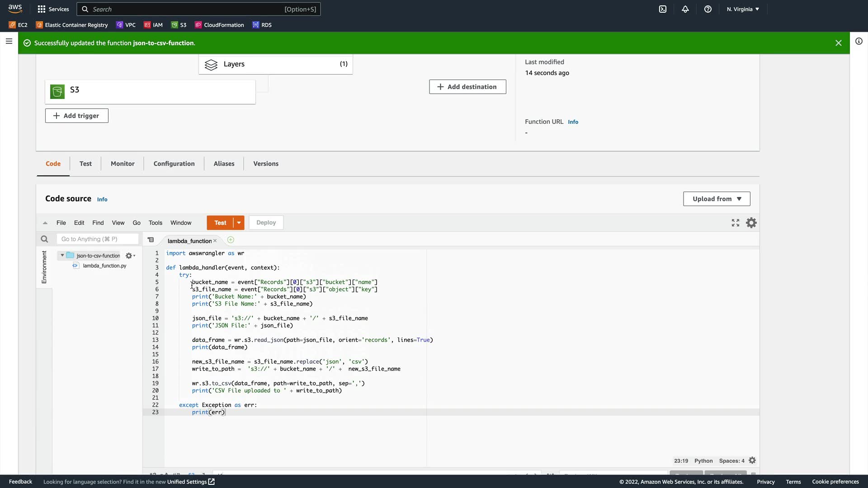
Task: Toggle editor fullscreen mode icon
Action: (x=736, y=223)
